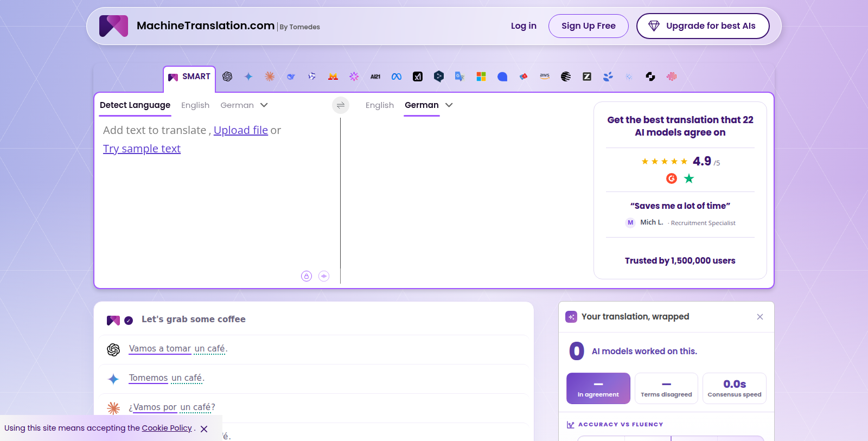This screenshot has width=868, height=441.
Task: Select the solid blue blob engine icon
Action: point(502,76)
